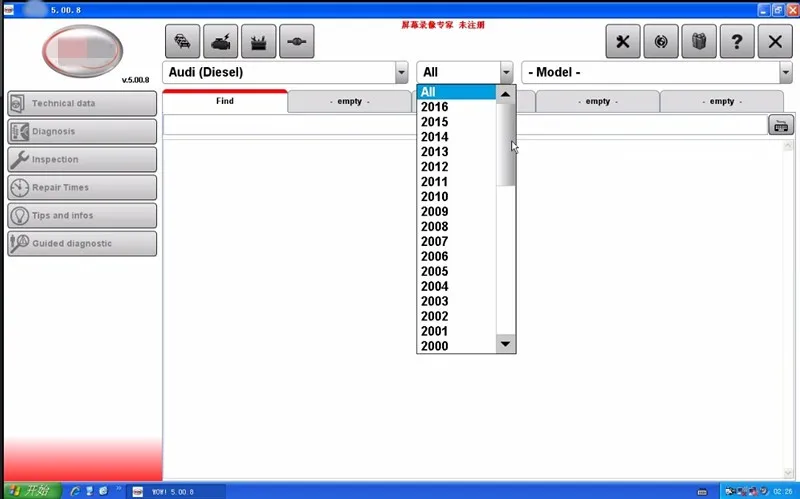Choose year 2003 from the list
The height and width of the screenshot is (499, 800).
pyautogui.click(x=457, y=302)
